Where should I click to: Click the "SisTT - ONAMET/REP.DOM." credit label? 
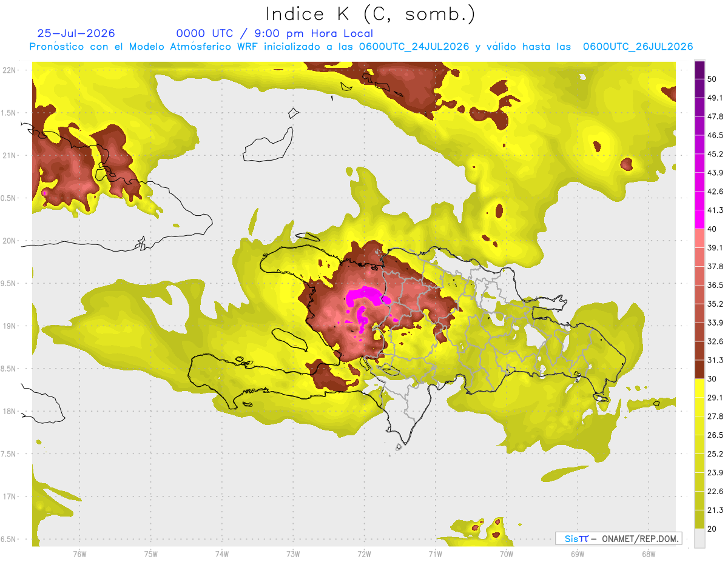[618, 538]
